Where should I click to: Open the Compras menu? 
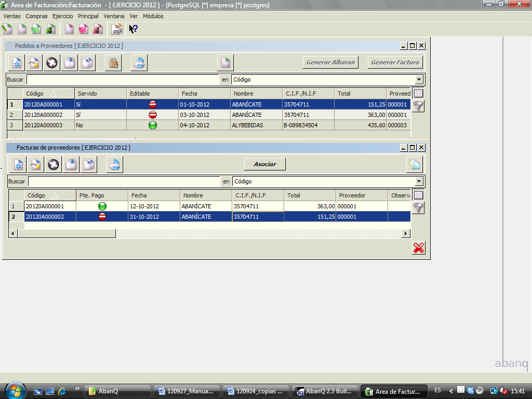36,16
